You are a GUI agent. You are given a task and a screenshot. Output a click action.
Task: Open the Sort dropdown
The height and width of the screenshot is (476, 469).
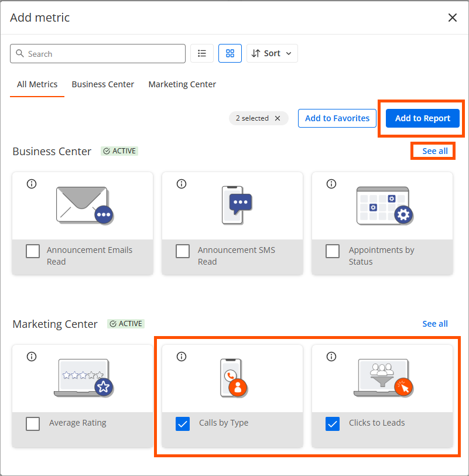tap(272, 53)
